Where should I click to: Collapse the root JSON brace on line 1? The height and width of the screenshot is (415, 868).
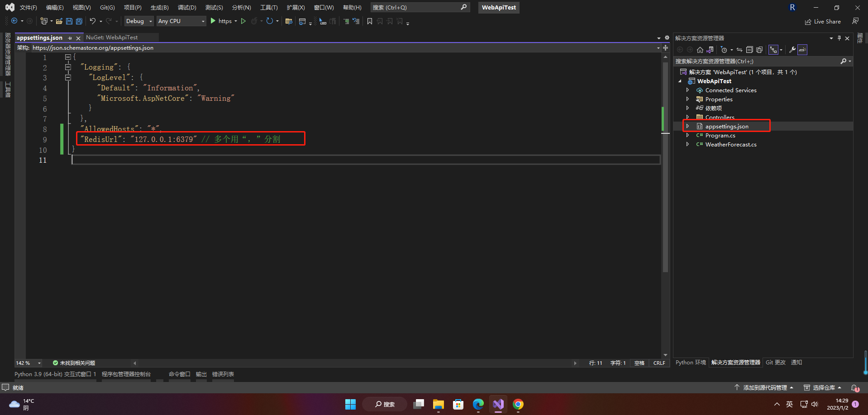pos(68,57)
